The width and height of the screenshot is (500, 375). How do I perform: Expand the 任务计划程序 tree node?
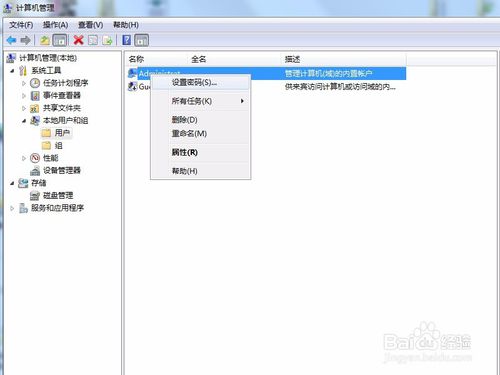[x=24, y=83]
